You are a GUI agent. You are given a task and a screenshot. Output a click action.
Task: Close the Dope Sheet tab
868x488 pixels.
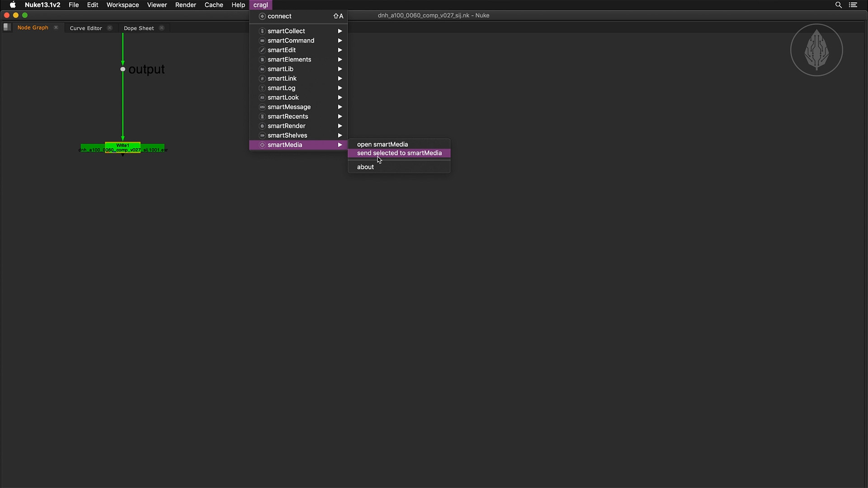[161, 28]
